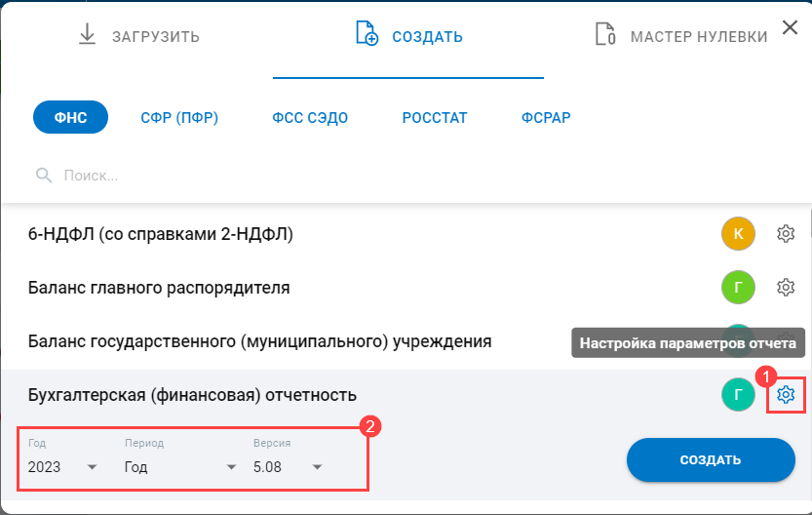Click green Г badge on Баланс главного распорядителя
812x515 pixels.
tap(738, 287)
